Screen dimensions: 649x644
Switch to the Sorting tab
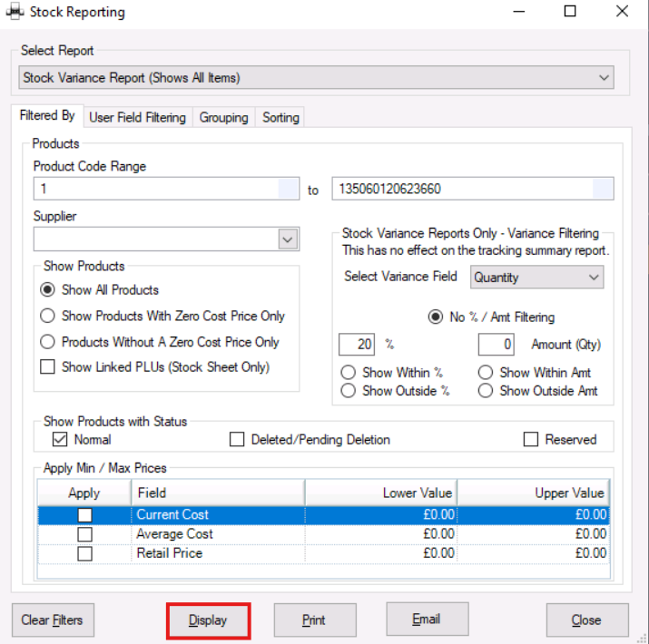pos(280,117)
